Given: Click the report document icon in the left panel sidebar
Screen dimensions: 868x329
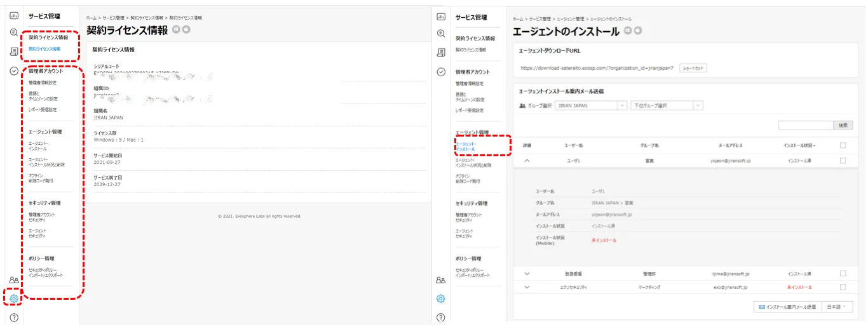Looking at the screenshot, I should point(14,51).
